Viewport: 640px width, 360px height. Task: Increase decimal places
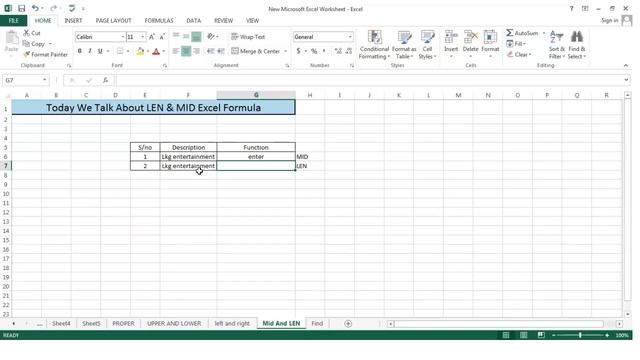[338, 51]
